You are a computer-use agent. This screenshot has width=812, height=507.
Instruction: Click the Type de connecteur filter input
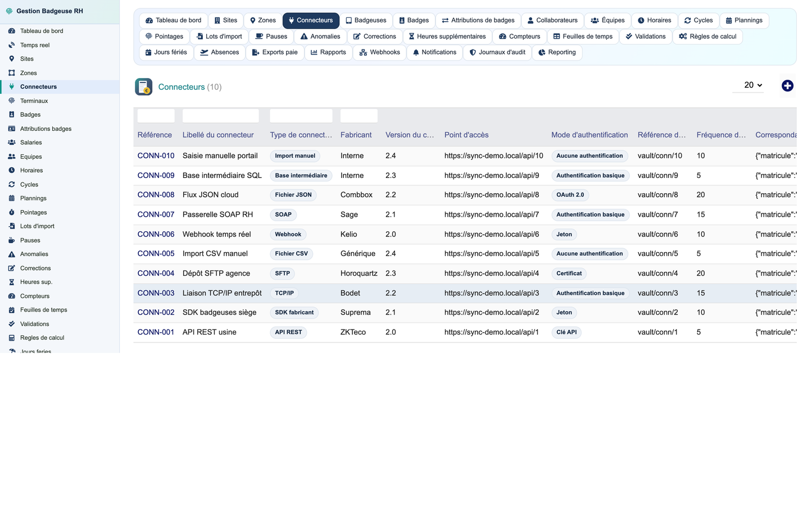coord(301,116)
